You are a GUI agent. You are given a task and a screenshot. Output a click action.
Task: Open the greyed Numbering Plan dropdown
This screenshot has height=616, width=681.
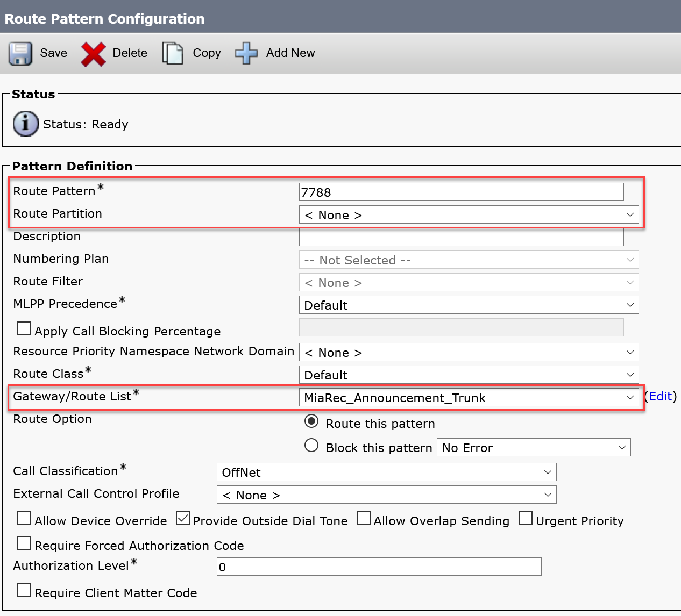point(469,260)
